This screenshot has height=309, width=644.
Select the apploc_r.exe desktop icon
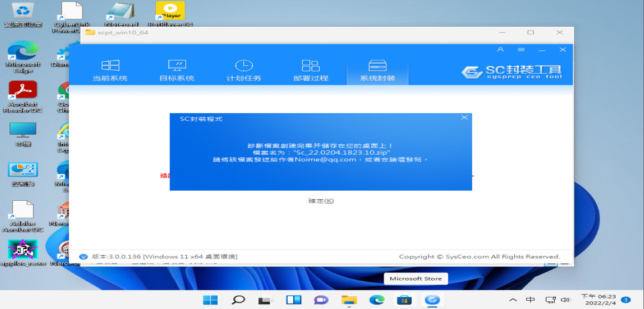pyautogui.click(x=23, y=253)
